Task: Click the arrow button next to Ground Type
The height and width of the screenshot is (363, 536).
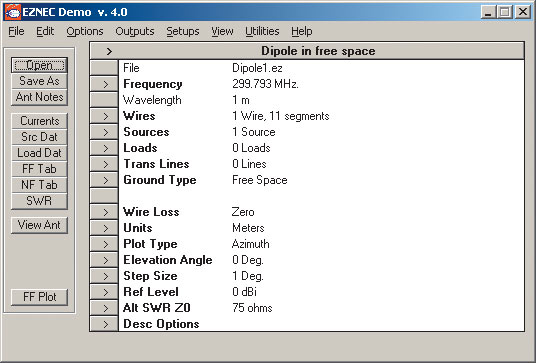Action: [104, 180]
